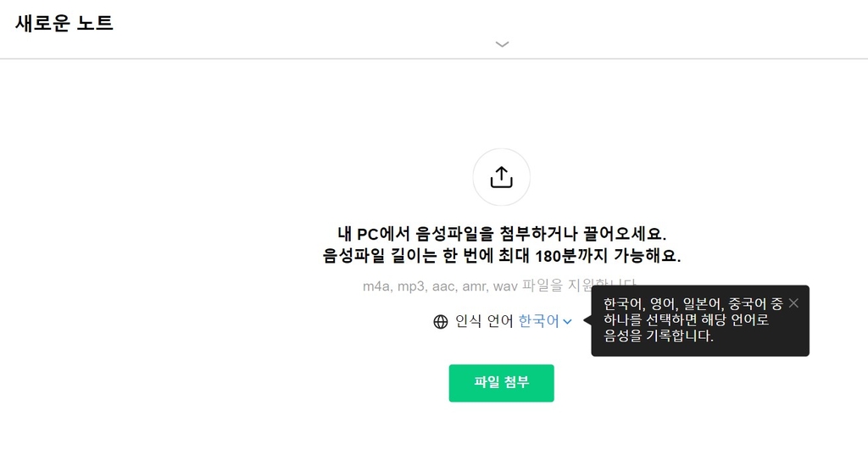868x466 pixels.
Task: Close the language tooltip with the X
Action: [x=793, y=302]
